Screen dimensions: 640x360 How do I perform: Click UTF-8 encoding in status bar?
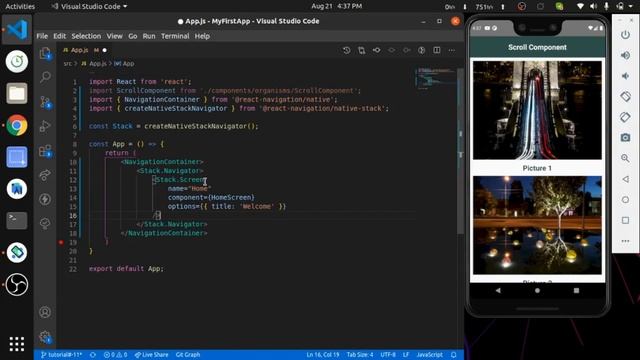(x=388, y=355)
